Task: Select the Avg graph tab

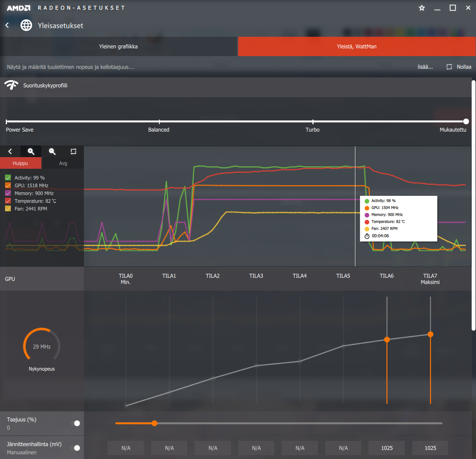Action: click(x=63, y=163)
